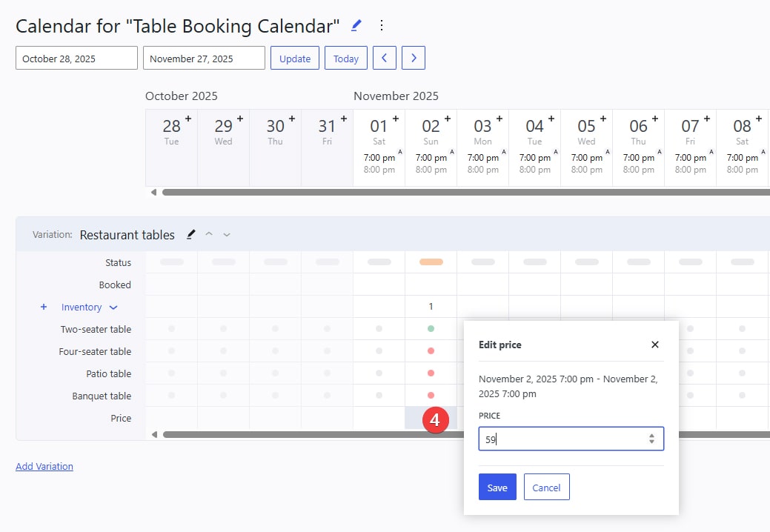The width and height of the screenshot is (770, 532).
Task: Edit the calendar title with the pencil icon
Action: pos(355,24)
